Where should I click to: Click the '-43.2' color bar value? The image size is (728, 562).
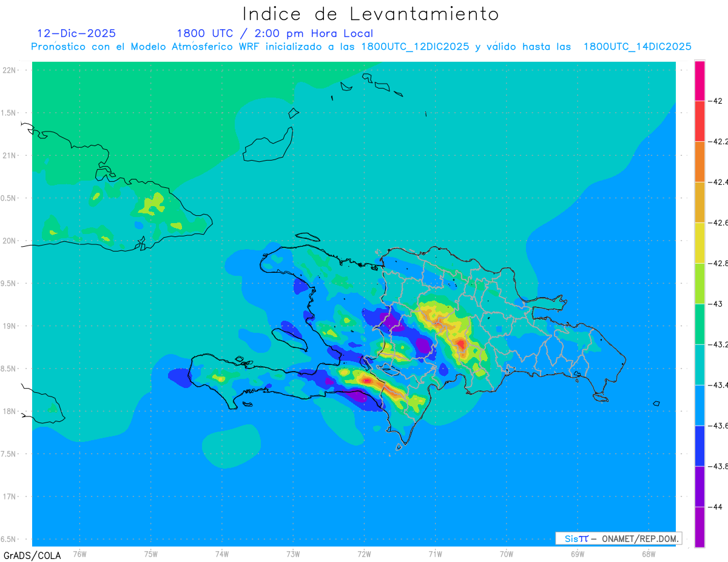click(718, 344)
